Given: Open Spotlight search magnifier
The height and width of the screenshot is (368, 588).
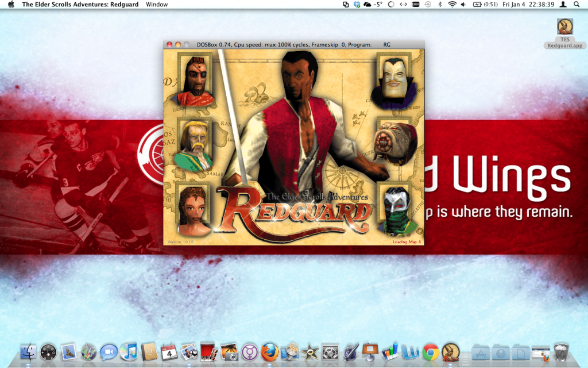Looking at the screenshot, I should tap(577, 5).
